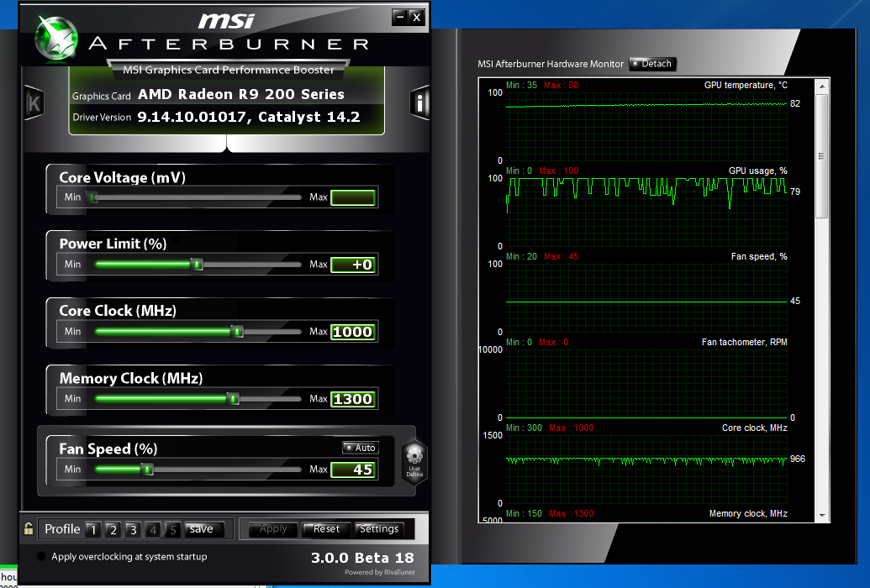Click the Core clock graph
The width and height of the screenshot is (870, 588).
(646, 470)
